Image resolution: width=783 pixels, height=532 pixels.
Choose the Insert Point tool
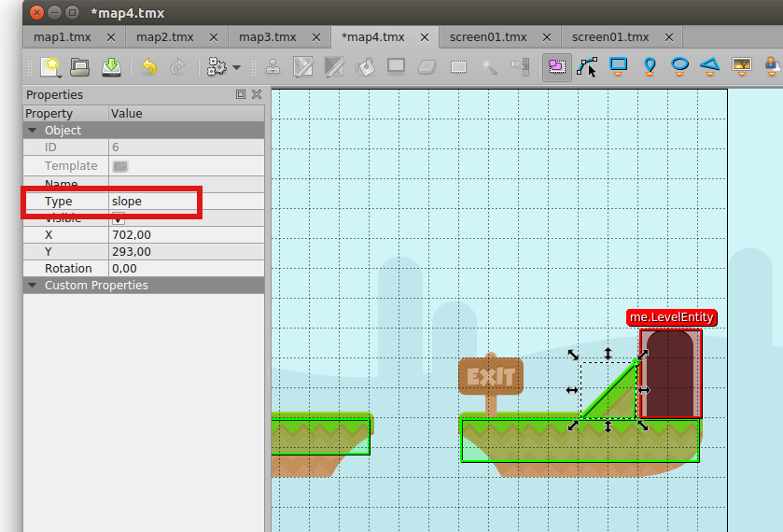650,66
